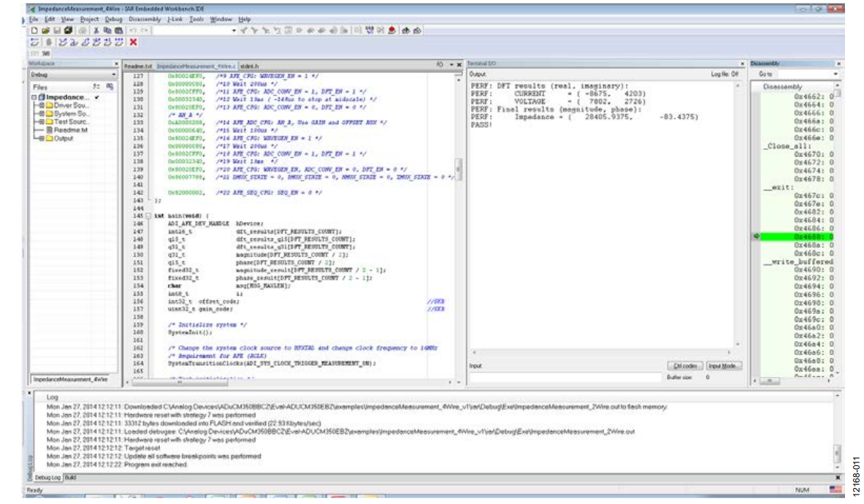
Task: Click the Terminal I/O input field
Action: tap(565, 378)
